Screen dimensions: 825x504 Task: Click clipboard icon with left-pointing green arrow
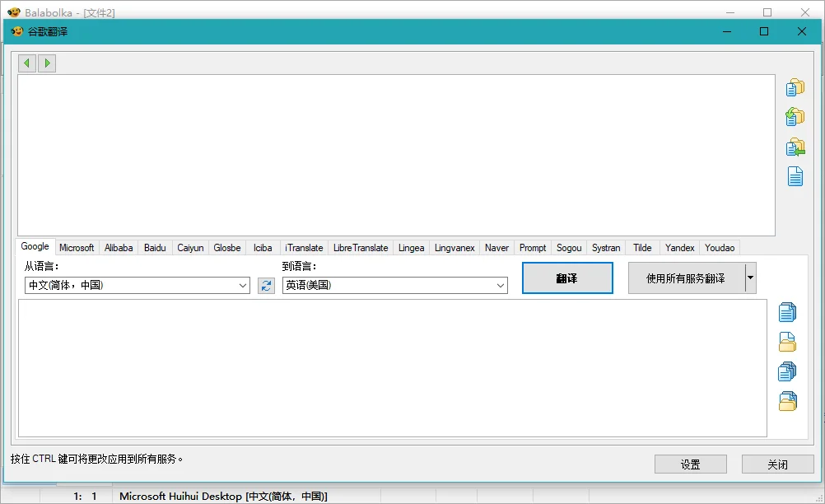(795, 147)
